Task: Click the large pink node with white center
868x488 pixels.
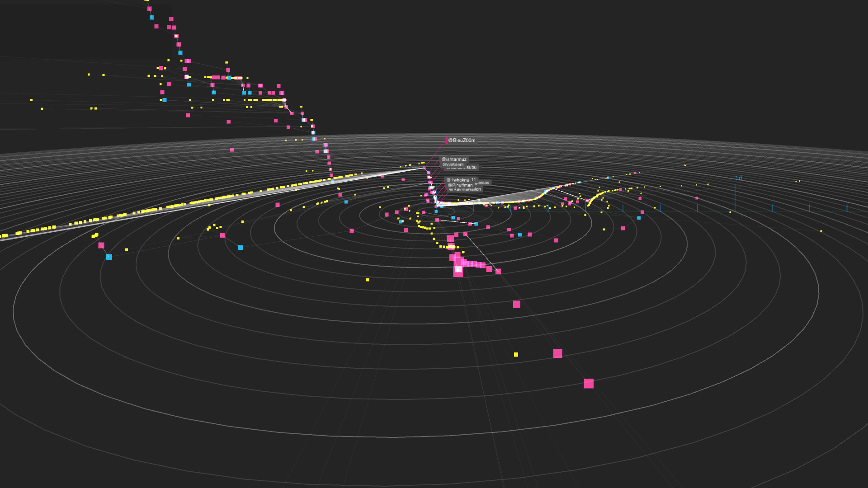Action: pyautogui.click(x=458, y=270)
